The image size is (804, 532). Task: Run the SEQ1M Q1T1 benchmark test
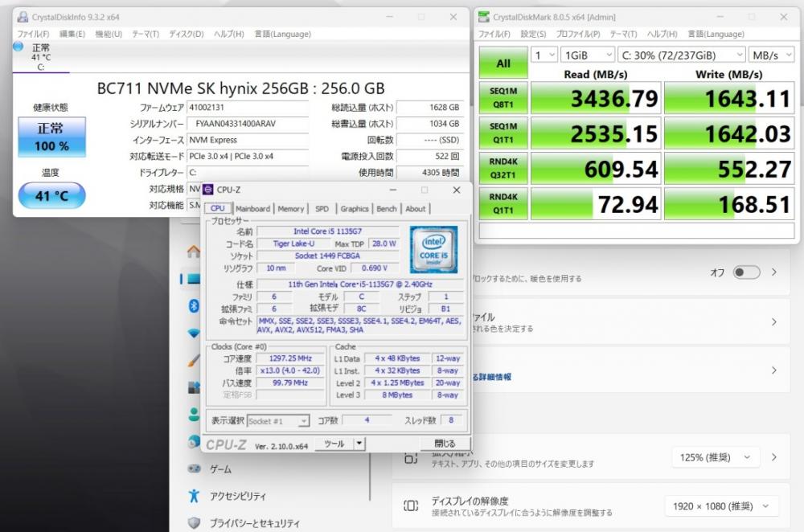503,133
